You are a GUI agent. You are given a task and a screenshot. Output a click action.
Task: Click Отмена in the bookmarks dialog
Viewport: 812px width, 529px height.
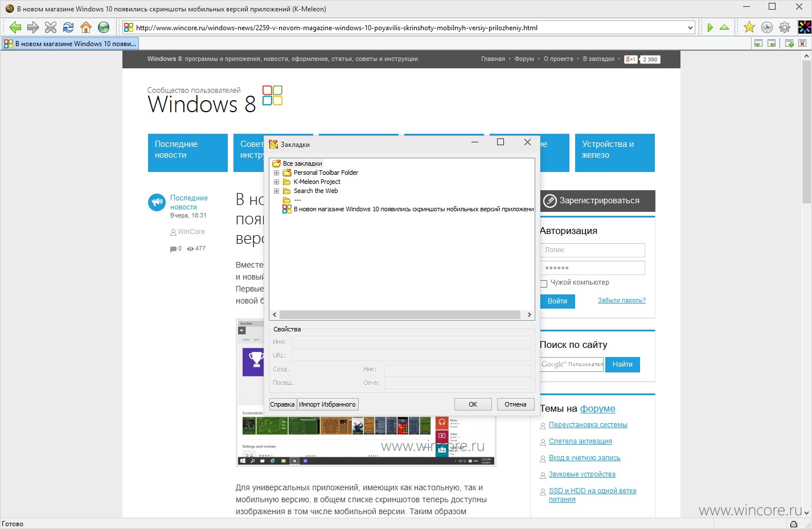click(515, 404)
